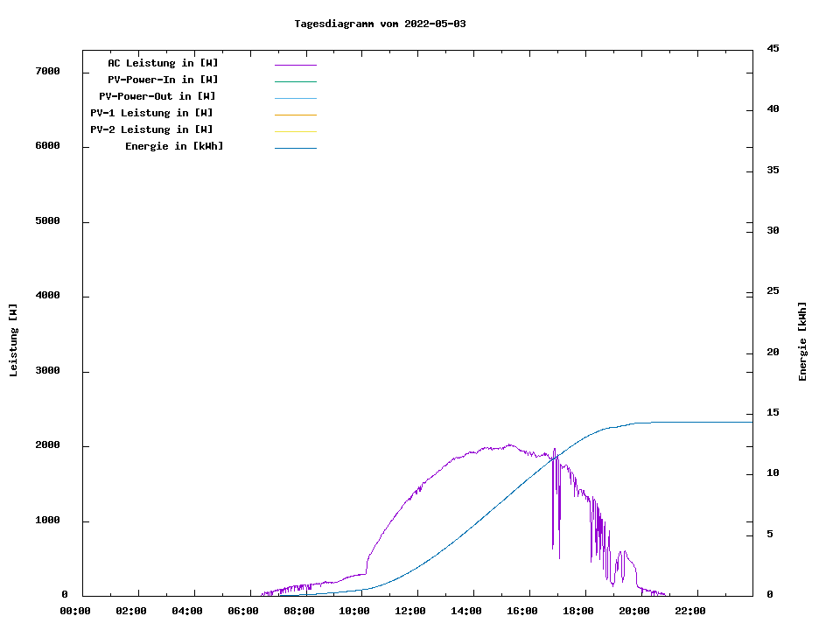Select the 2000 value on the power axis
Screen dimensions: 840x630
tap(47, 445)
